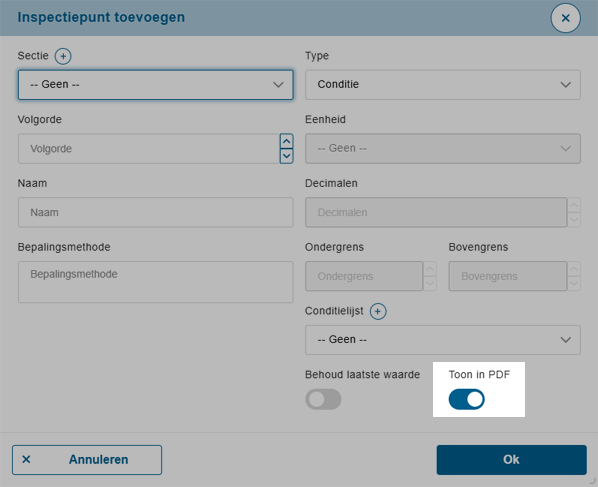
Task: Enable Behoud laatste waarde toggle
Action: point(323,399)
